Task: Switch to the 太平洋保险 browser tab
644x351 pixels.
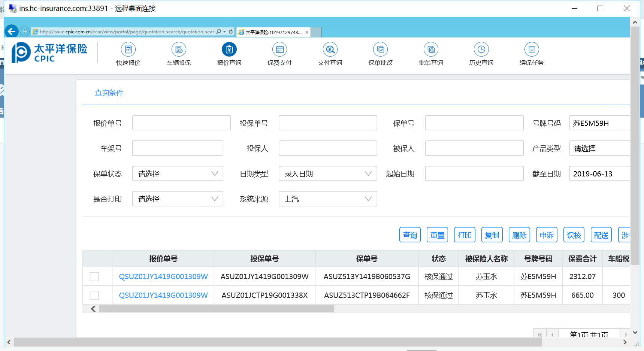Action: (x=273, y=32)
